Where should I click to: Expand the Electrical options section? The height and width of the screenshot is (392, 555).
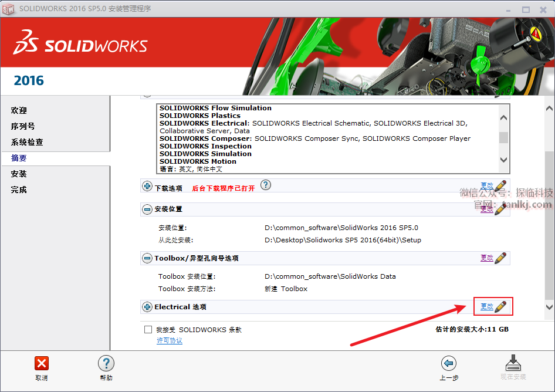point(147,307)
